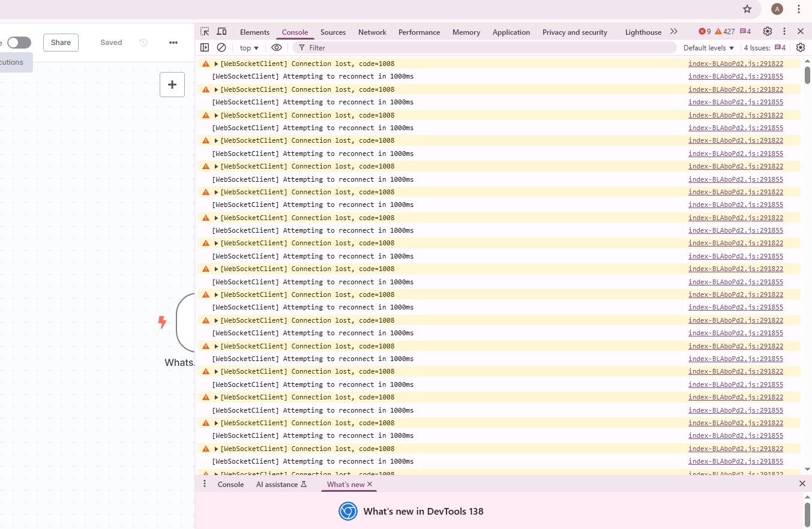Switch to the Memory tab
This screenshot has width=812, height=529.
466,32
